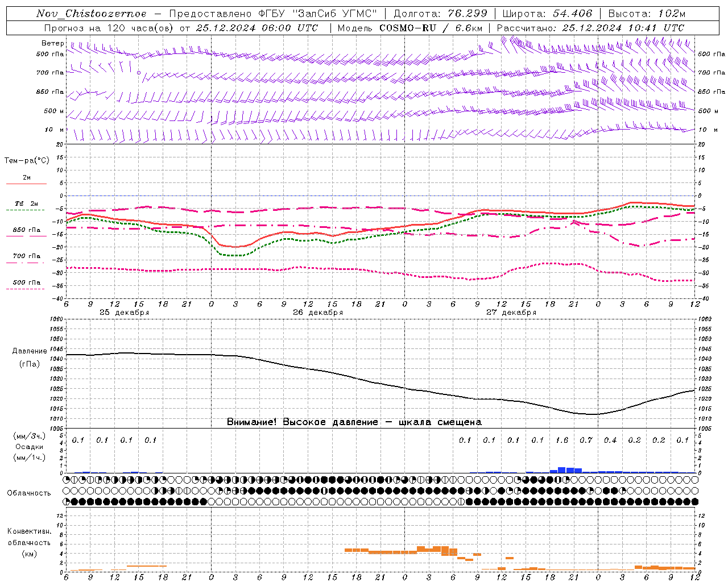Click the Тем-ра(°C) temperature panel label

click(27, 160)
